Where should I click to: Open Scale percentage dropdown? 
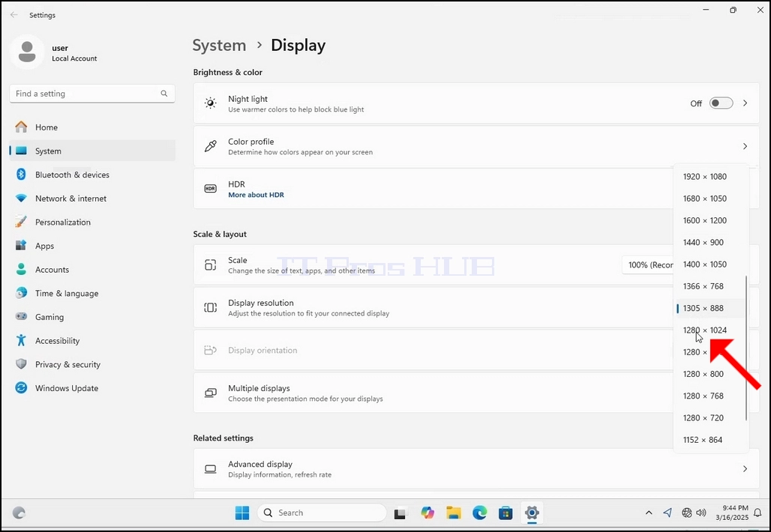pos(648,265)
